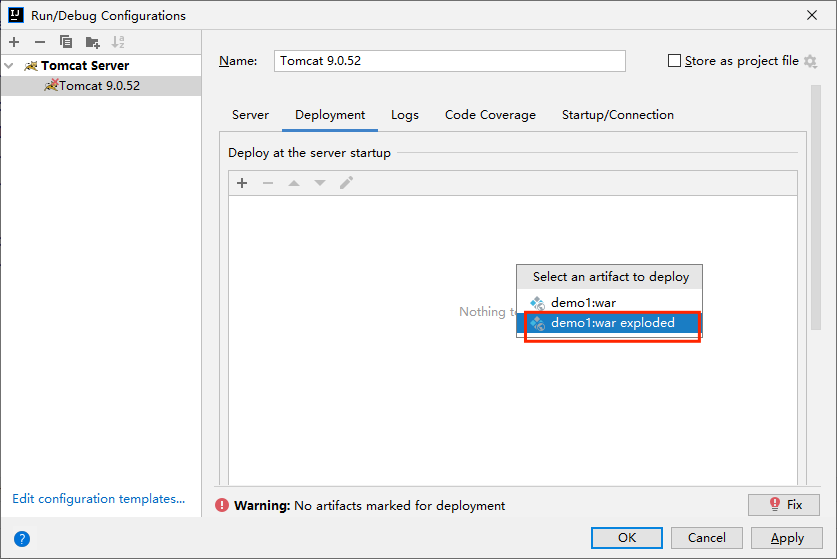Viewport: 837px width, 559px height.
Task: Open the Startup/Connection tab
Action: pyautogui.click(x=618, y=115)
